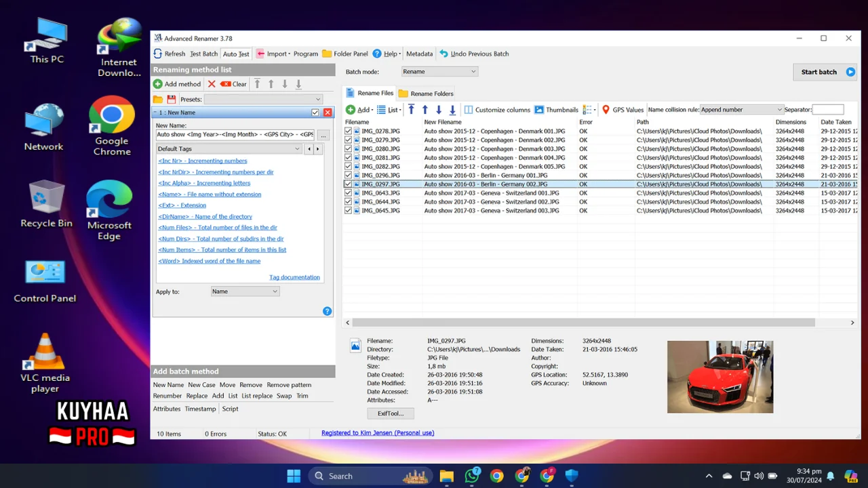Click the ExifTool button
This screenshot has height=488, width=868.
click(x=391, y=413)
